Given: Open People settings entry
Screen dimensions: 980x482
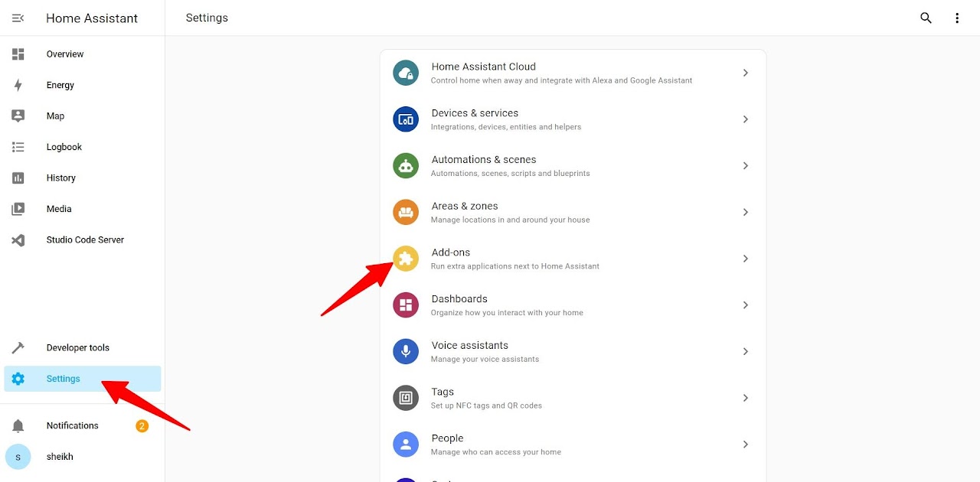Looking at the screenshot, I should click(x=573, y=445).
